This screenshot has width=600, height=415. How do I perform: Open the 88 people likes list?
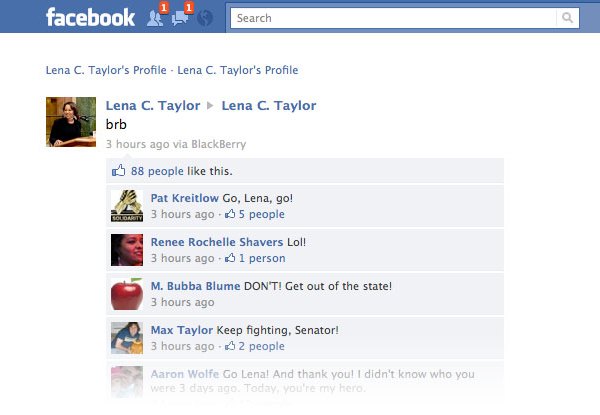(x=157, y=171)
